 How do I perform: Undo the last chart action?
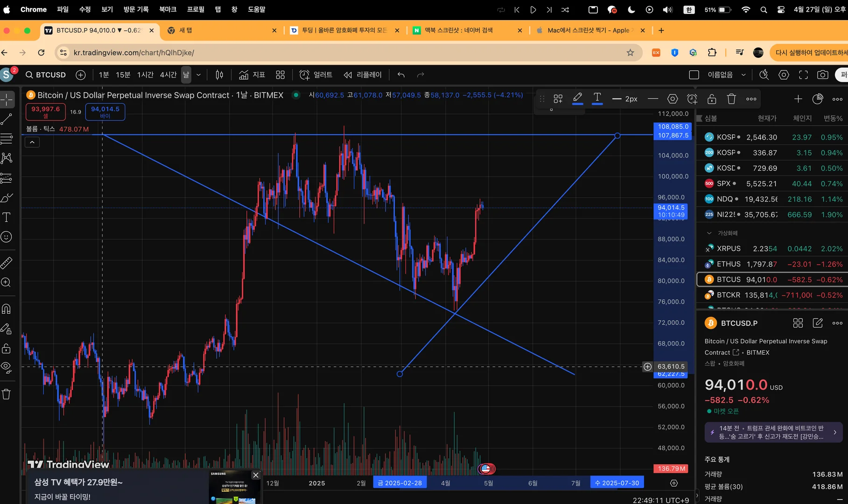coord(401,75)
